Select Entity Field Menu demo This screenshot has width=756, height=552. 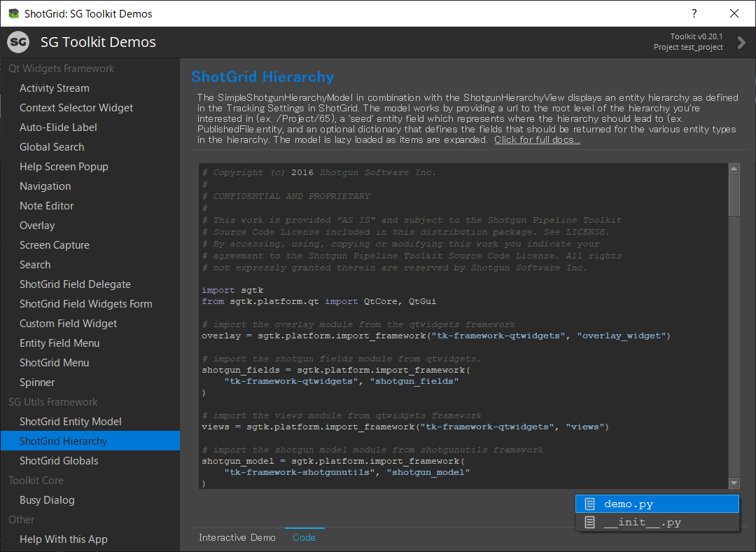pyautogui.click(x=59, y=343)
